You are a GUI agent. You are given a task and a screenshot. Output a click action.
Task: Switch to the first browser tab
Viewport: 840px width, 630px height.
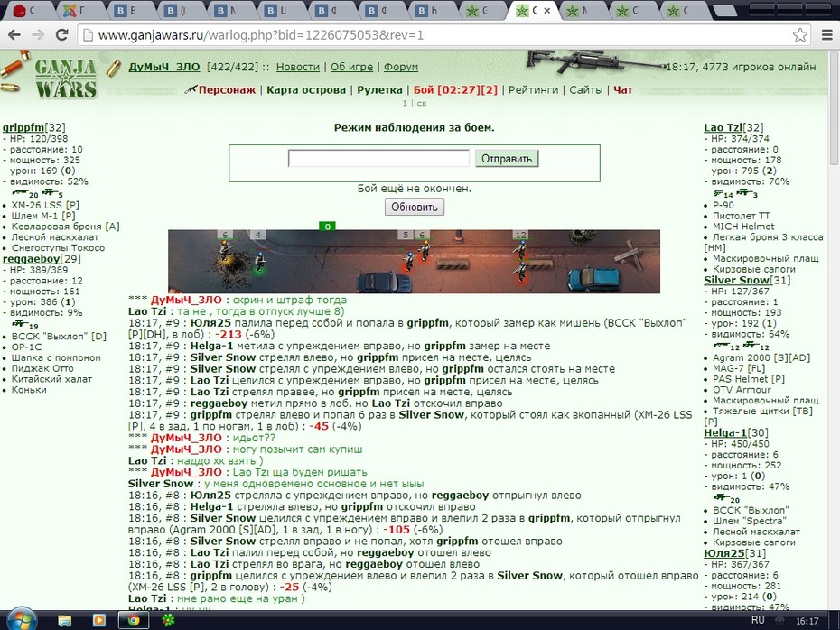[x=28, y=10]
